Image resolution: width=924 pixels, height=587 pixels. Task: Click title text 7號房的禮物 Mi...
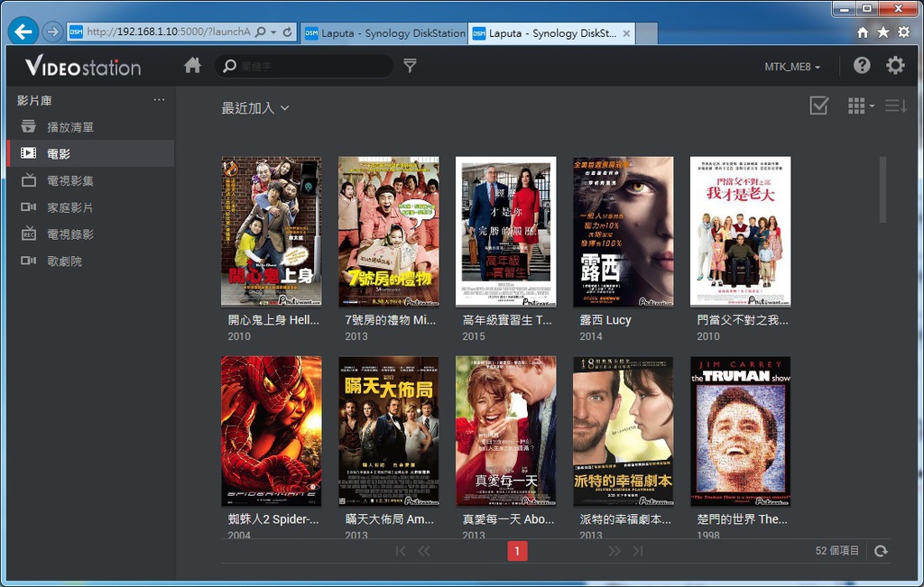[390, 320]
